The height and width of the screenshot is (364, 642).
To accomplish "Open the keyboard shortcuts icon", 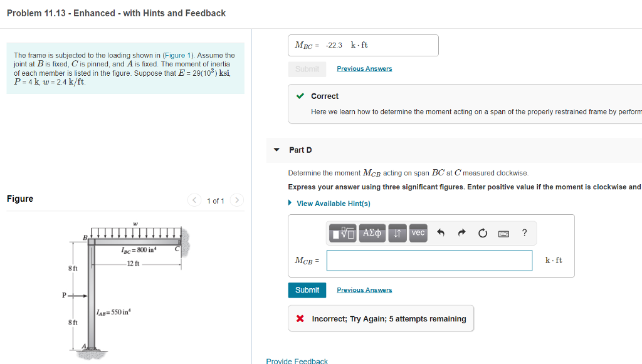I will [503, 232].
